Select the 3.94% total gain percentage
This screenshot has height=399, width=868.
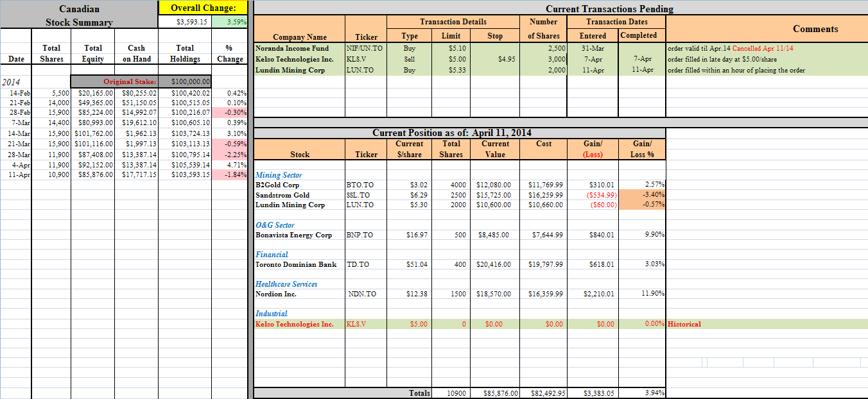(x=643, y=393)
